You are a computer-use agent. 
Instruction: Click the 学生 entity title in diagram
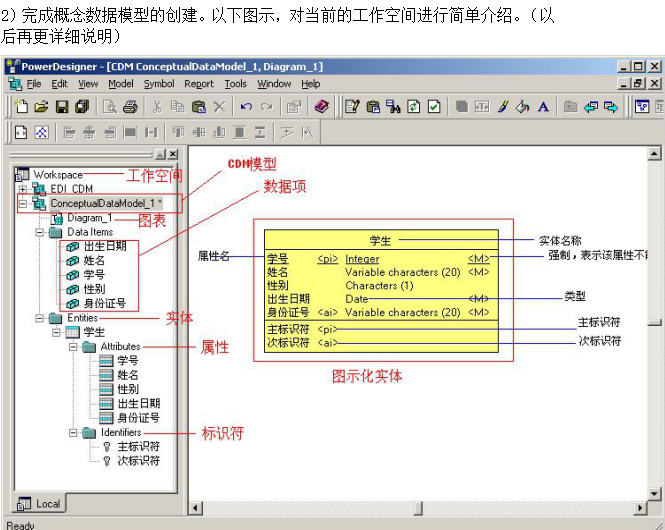(x=380, y=240)
